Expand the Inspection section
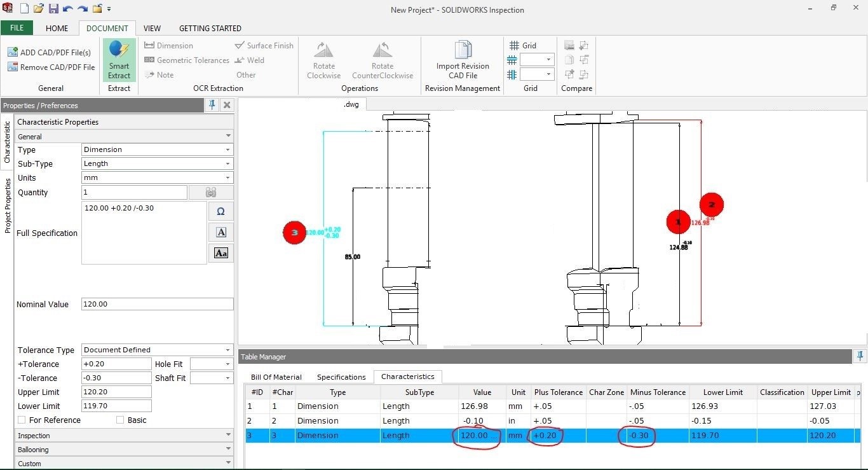868x470 pixels. (124, 436)
